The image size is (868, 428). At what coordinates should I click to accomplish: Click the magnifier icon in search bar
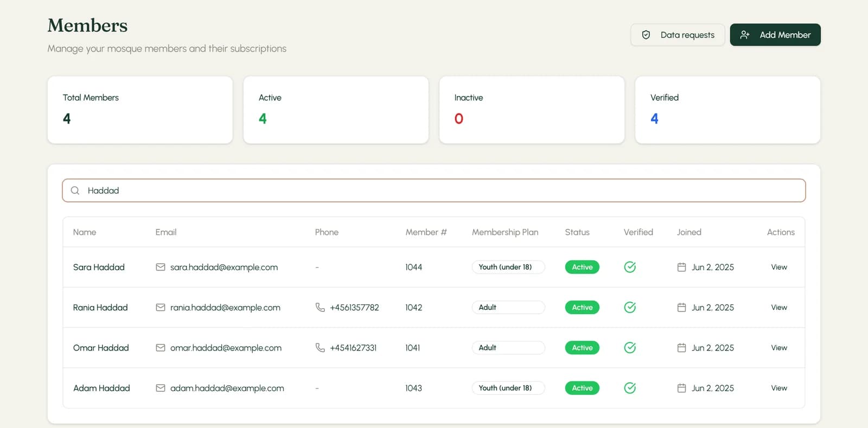click(75, 190)
